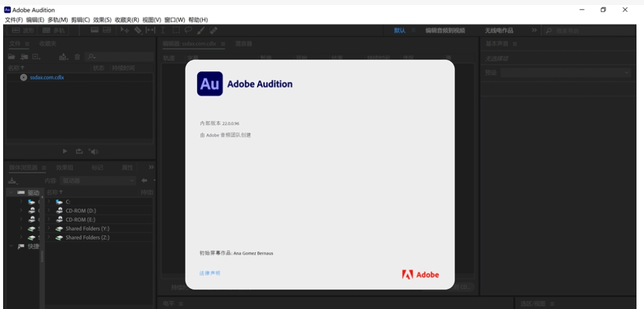Image resolution: width=644 pixels, height=309 pixels.
Task: Open the 帮助(H) menu
Action: 198,19
